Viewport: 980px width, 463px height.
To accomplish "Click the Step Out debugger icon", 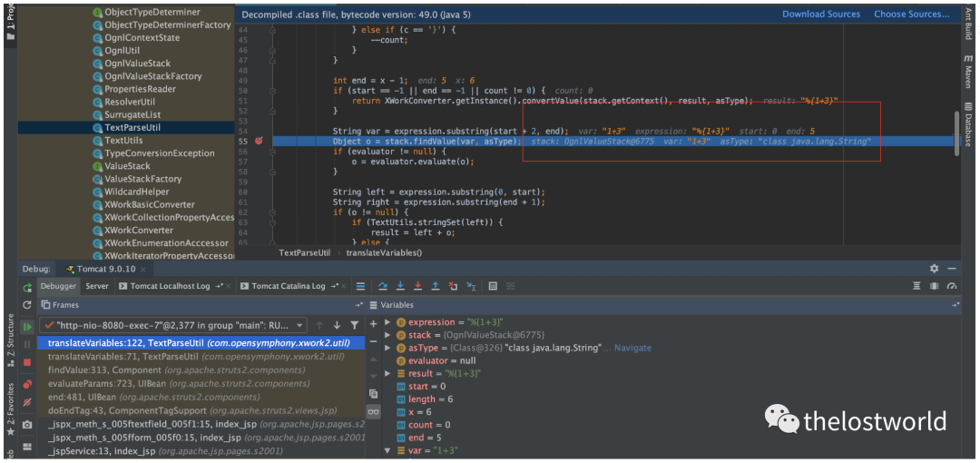I will point(436,286).
